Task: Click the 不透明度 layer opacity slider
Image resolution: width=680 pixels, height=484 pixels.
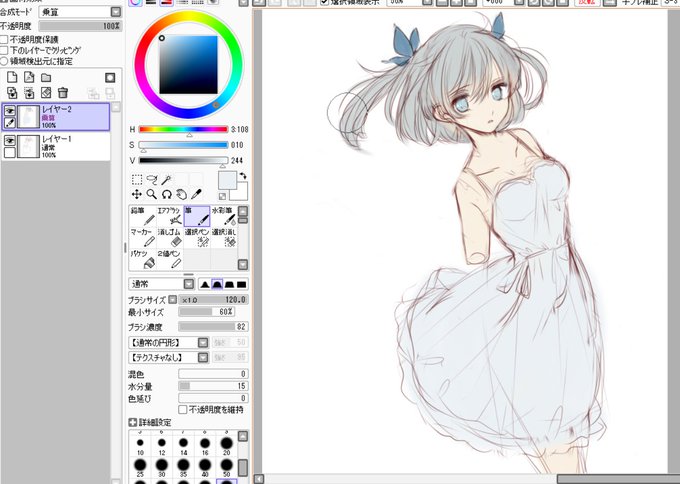Action: pyautogui.click(x=80, y=26)
